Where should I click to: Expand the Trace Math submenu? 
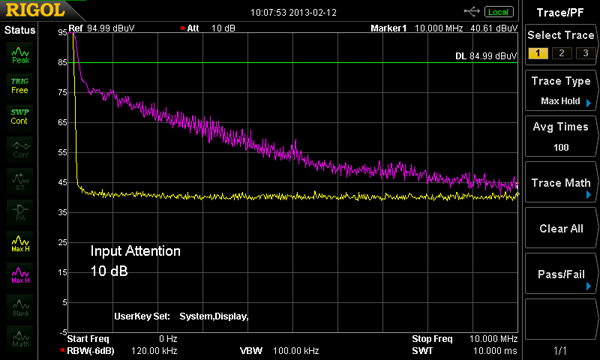point(561,183)
